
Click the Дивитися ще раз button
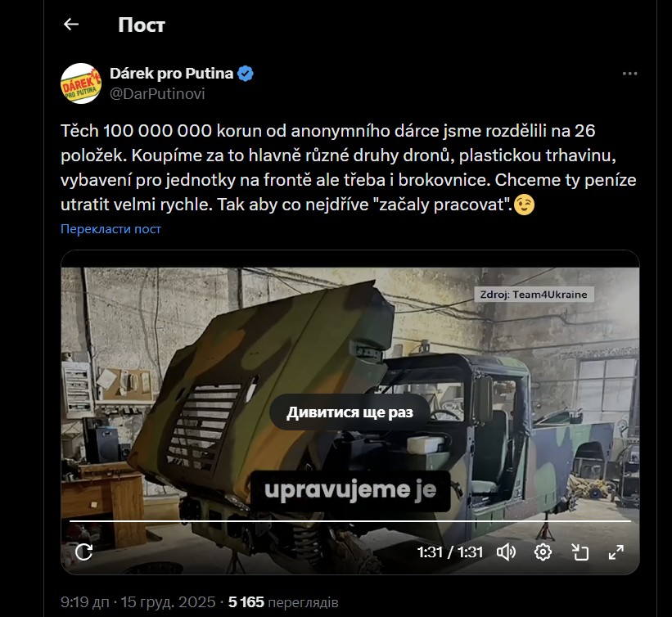[x=350, y=412]
